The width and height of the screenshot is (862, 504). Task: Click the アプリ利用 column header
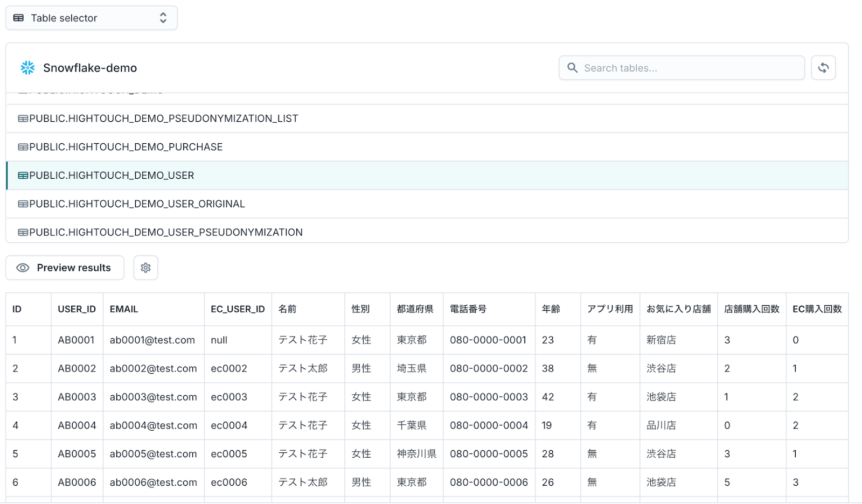coord(610,309)
